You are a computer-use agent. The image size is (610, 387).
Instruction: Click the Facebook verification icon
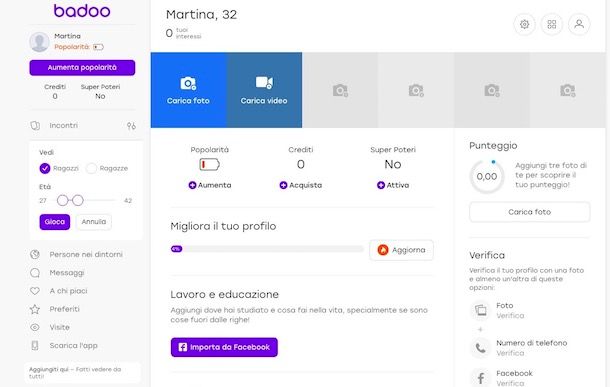point(480,378)
